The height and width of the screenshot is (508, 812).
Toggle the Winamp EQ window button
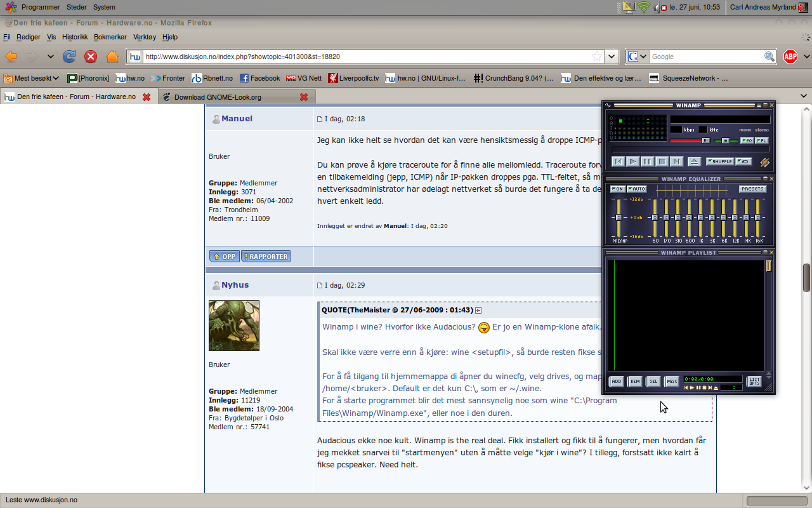747,140
